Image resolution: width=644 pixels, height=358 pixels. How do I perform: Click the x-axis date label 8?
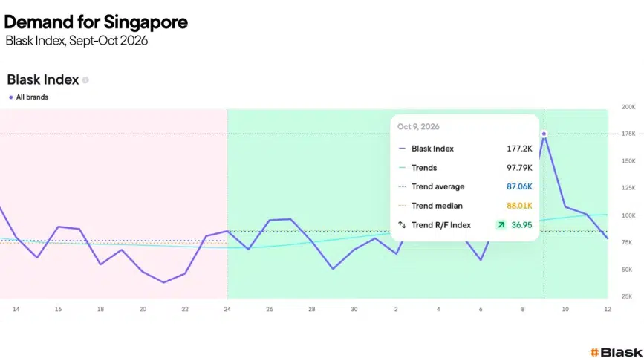[x=523, y=309]
